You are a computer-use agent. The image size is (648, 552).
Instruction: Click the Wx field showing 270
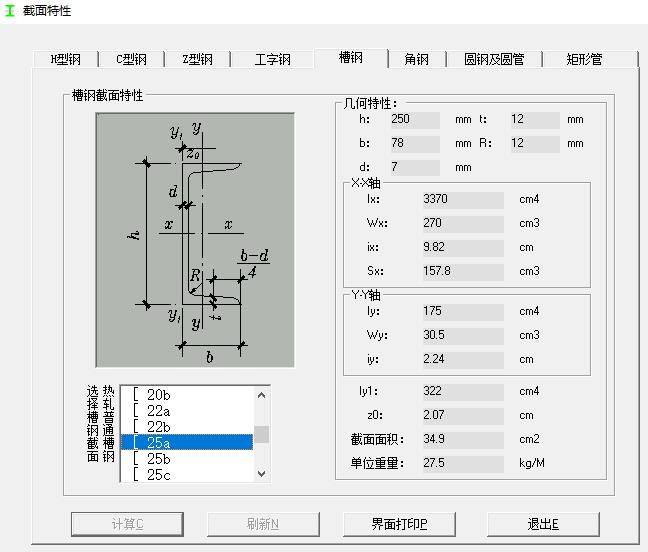point(463,223)
